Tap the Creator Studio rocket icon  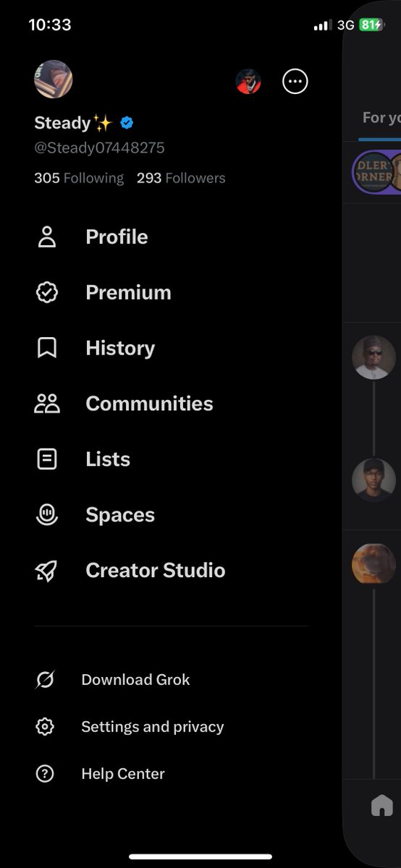47,571
